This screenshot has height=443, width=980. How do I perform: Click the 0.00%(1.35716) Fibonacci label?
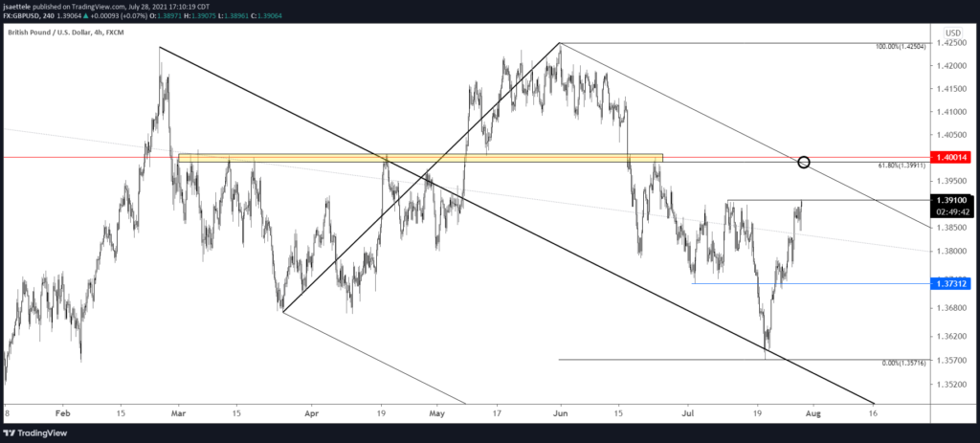coord(904,364)
